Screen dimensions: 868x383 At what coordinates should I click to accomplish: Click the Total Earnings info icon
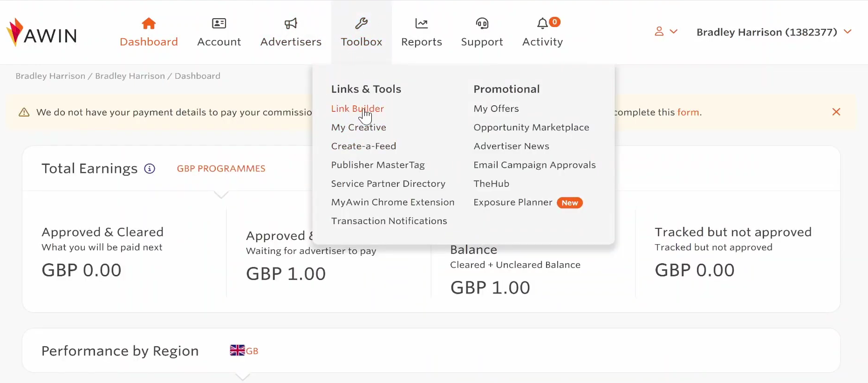[x=149, y=169]
